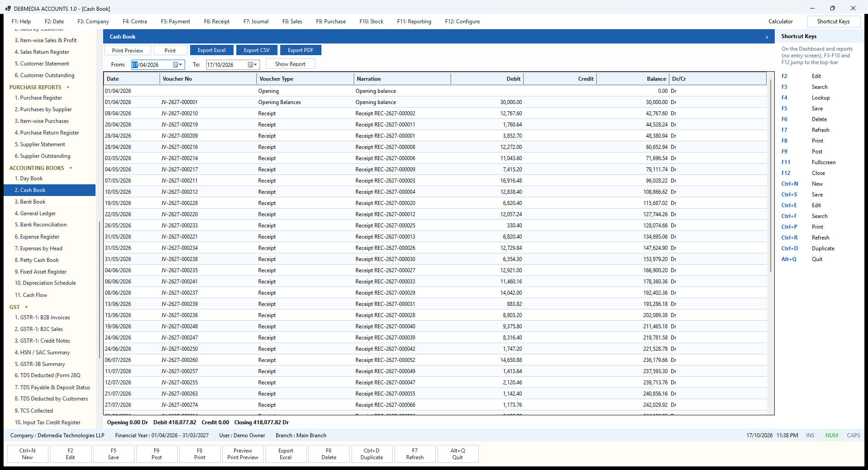Open the F1: Help menu
This screenshot has width=868, height=470.
pos(21,22)
